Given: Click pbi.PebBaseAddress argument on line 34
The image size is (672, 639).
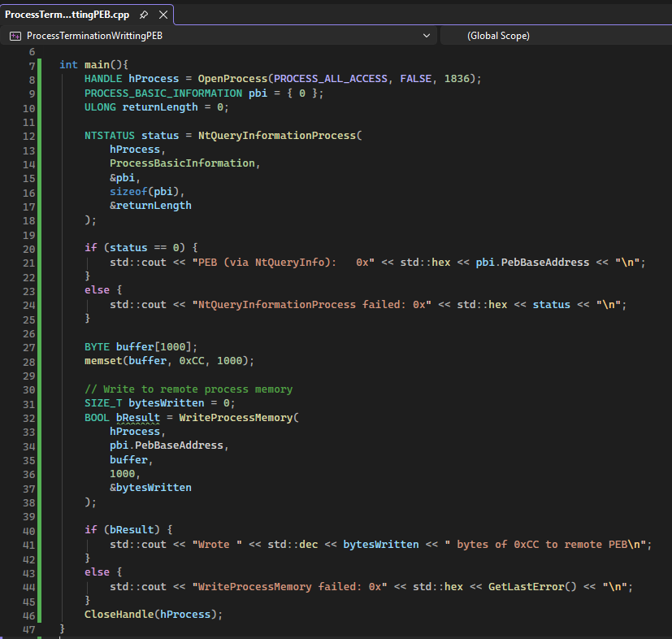Looking at the screenshot, I should tap(167, 446).
